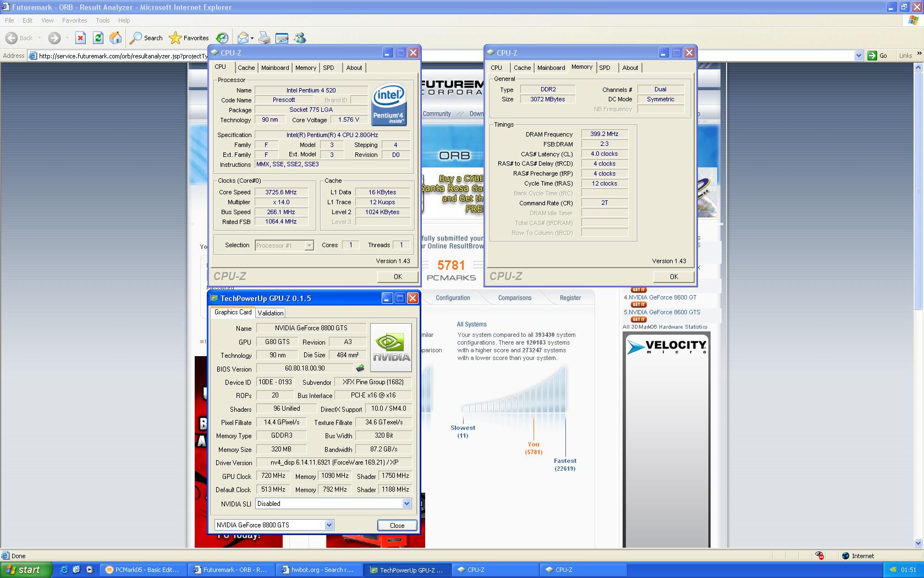This screenshot has width=924, height=578.
Task: Open the Back history dropdown arrow
Action: point(40,38)
